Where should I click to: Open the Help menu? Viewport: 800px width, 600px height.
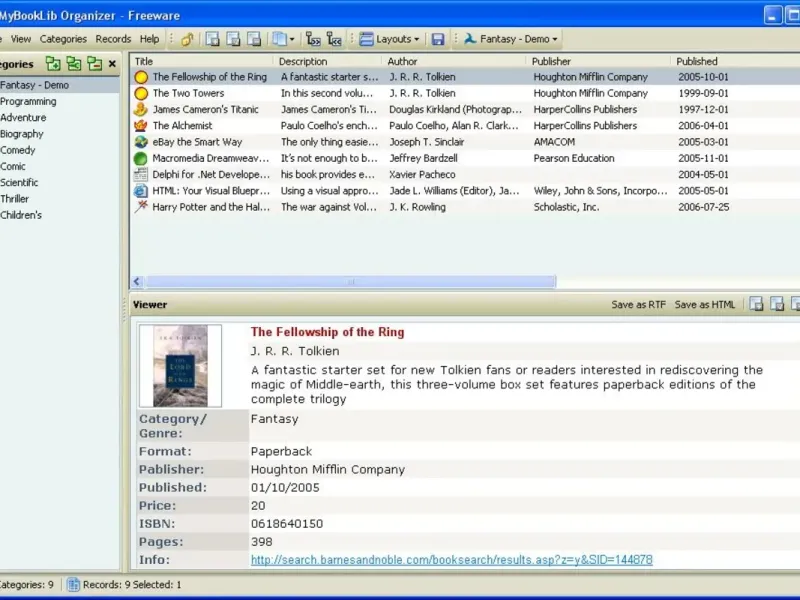click(x=149, y=39)
